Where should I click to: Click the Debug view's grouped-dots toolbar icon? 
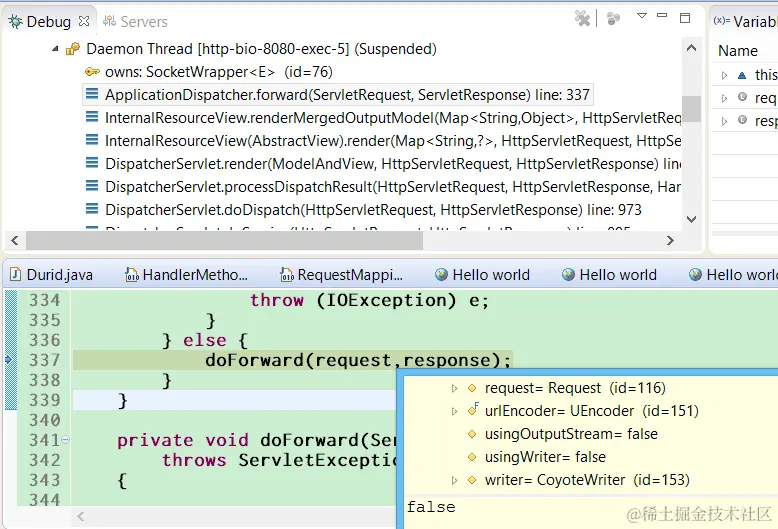click(613, 19)
